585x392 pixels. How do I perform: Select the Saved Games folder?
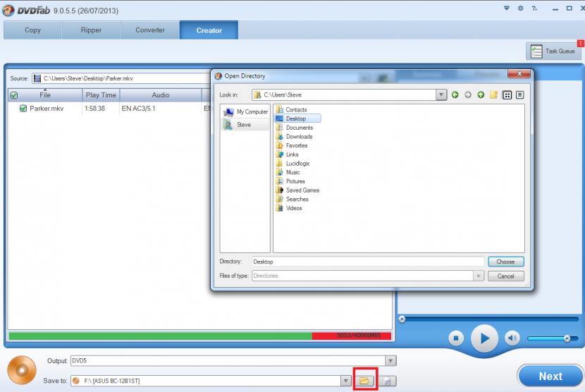(297, 190)
